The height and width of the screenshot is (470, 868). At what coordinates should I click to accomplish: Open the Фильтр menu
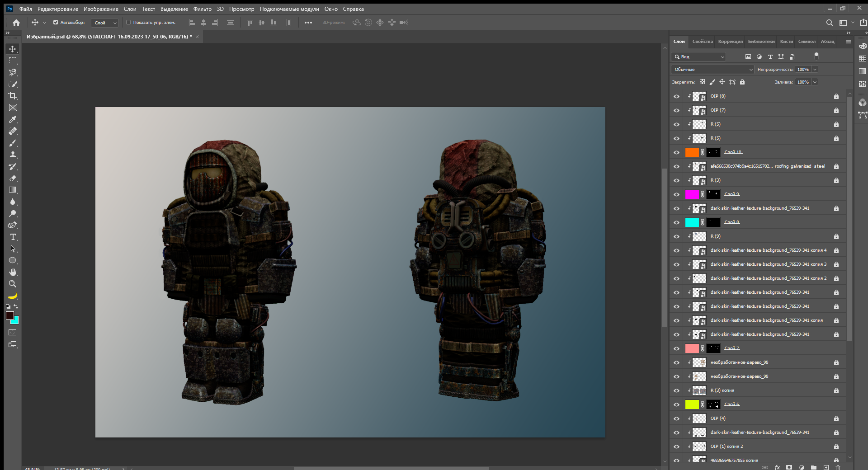202,9
